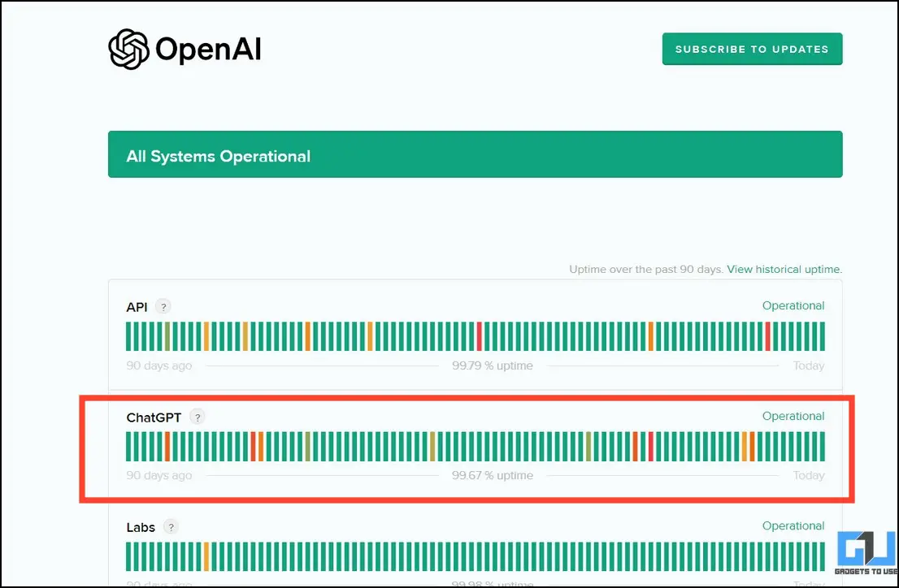Click the 90 days ago label under API
899x588 pixels.
tap(159, 365)
